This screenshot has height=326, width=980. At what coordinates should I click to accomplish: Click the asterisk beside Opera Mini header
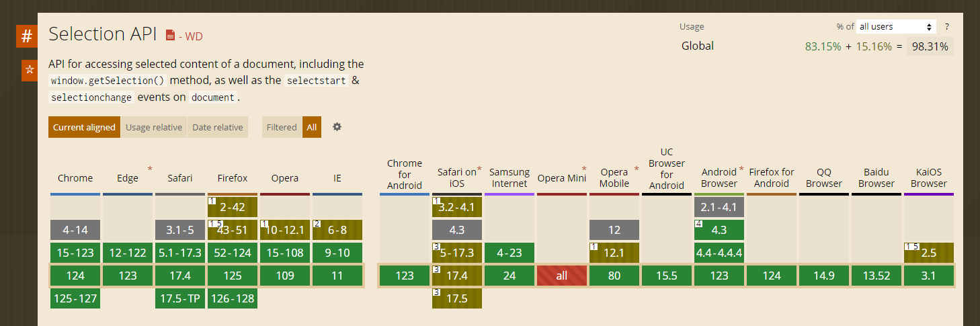tap(584, 169)
